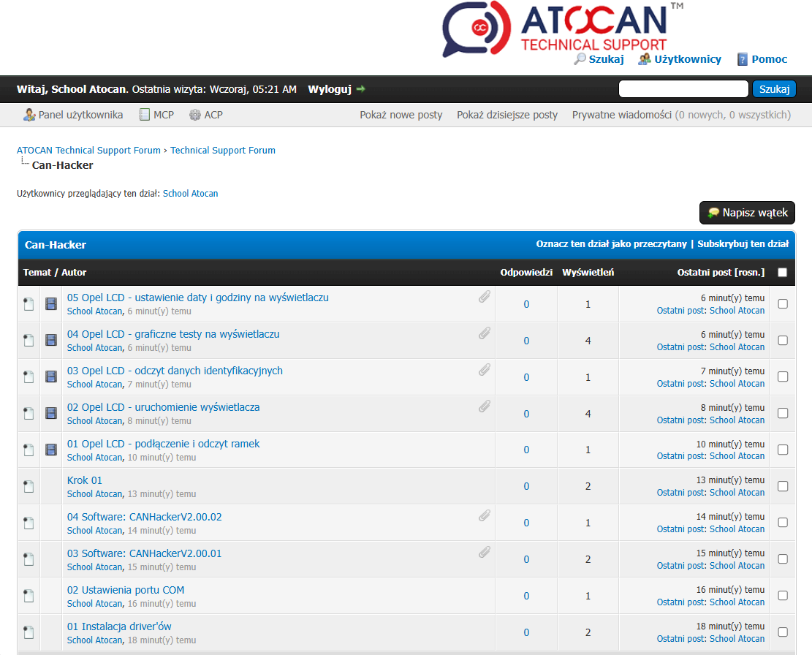Click the document icon next to Krok 01
The height and width of the screenshot is (655, 812).
coord(29,486)
